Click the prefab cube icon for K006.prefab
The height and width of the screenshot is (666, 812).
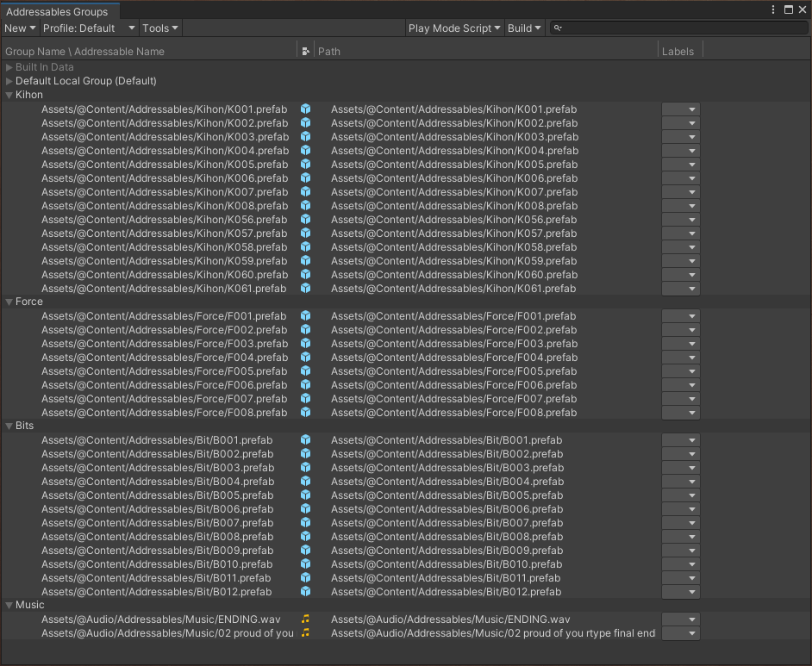point(305,178)
